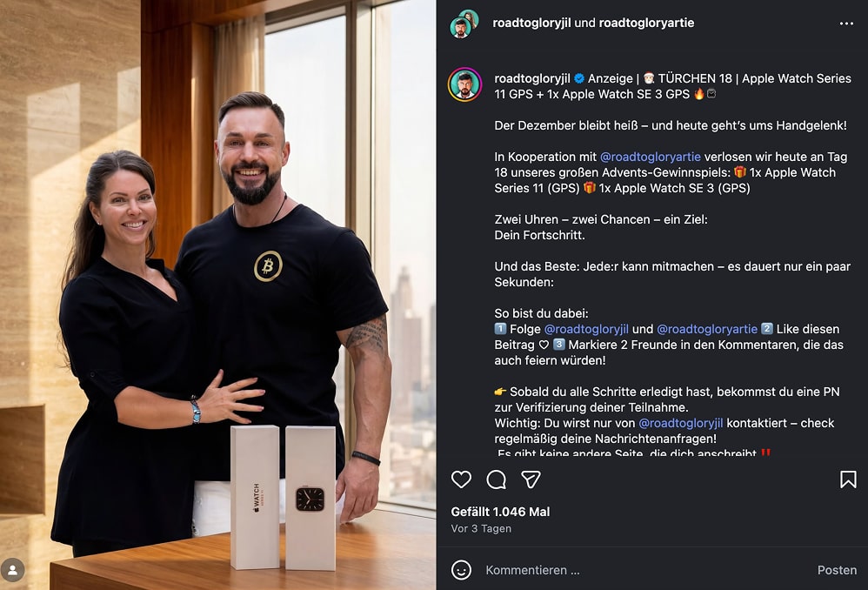Open the post timestamp 'Vor 3 Tagen'
Image resolution: width=868 pixels, height=590 pixels.
click(x=481, y=528)
